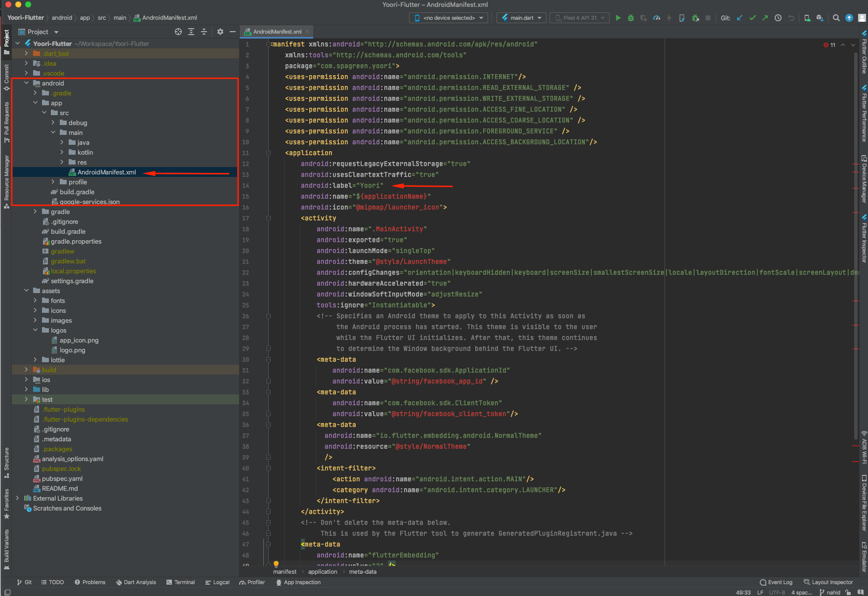Open Search Everywhere magnifier icon
Viewport: 868px width, 596px height.
tap(836, 18)
